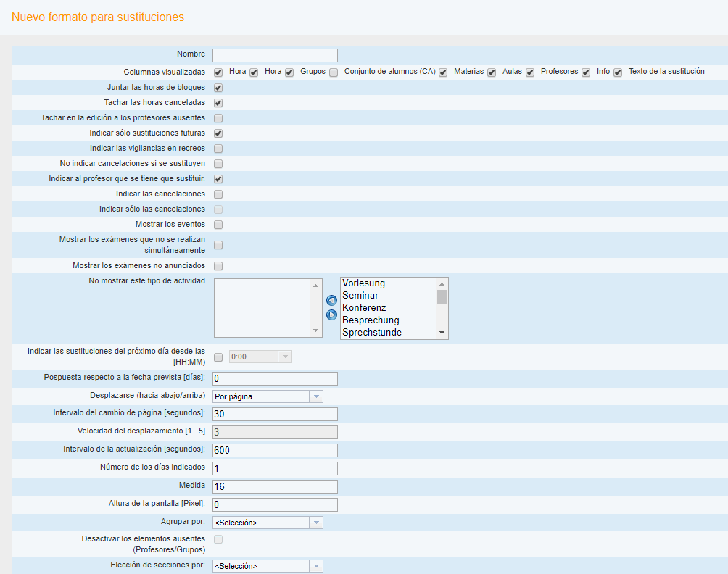Uncheck Texto de la sustitución checkbox

click(x=618, y=72)
